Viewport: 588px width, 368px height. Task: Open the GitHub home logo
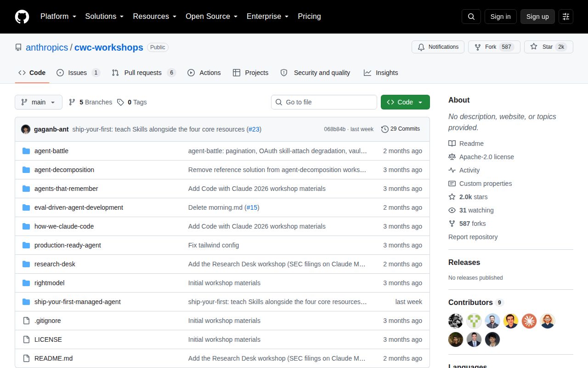tap(22, 17)
